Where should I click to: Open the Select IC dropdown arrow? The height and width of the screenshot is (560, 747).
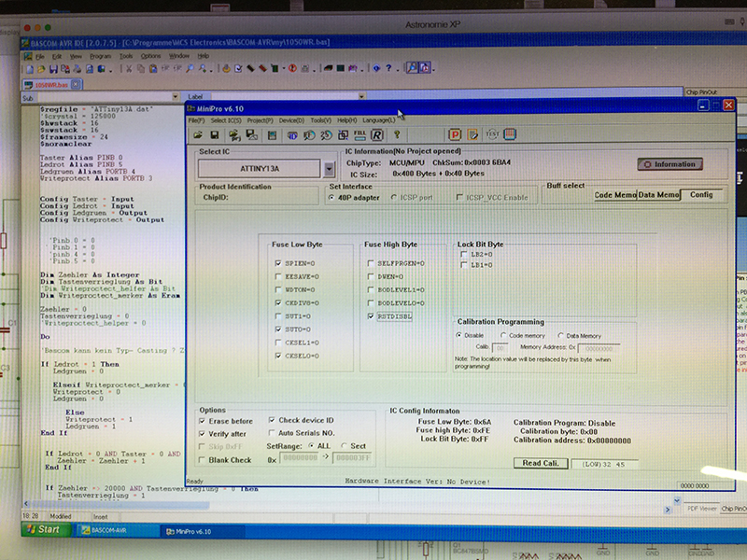pyautogui.click(x=329, y=169)
